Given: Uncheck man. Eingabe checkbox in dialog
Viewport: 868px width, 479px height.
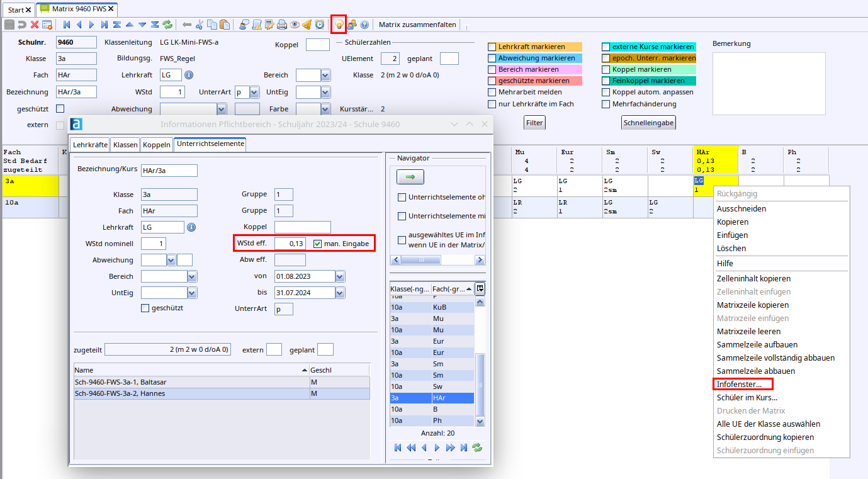Looking at the screenshot, I should tap(318, 244).
